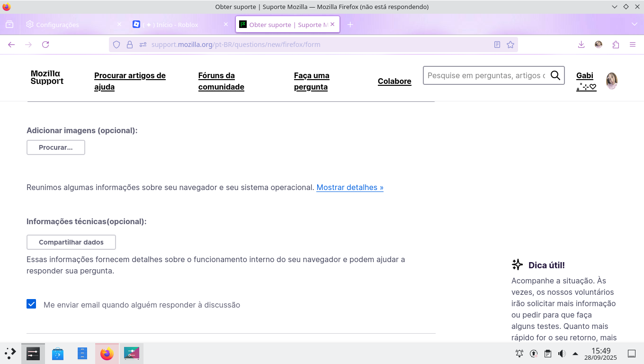Click the tracking protection shield icon
644x364 pixels.
point(116,45)
